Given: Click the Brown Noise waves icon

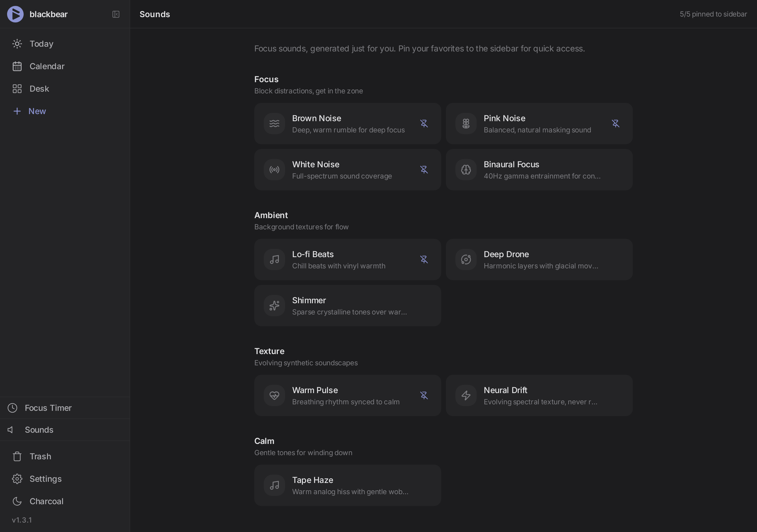Looking at the screenshot, I should pyautogui.click(x=274, y=124).
